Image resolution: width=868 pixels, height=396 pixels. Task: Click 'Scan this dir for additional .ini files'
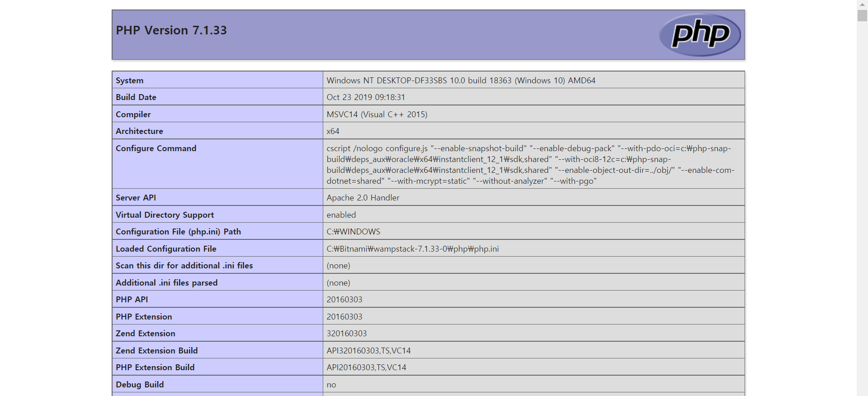[x=184, y=266]
